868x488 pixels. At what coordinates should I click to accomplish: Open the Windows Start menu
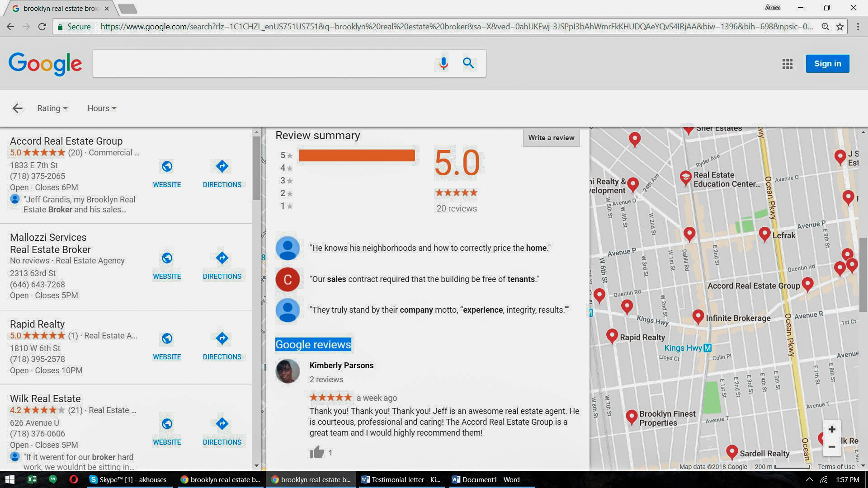point(9,479)
